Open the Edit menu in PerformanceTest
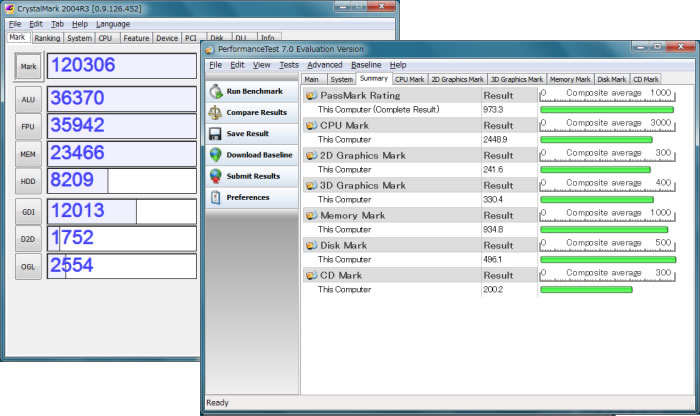This screenshot has height=416, width=700. [x=237, y=65]
